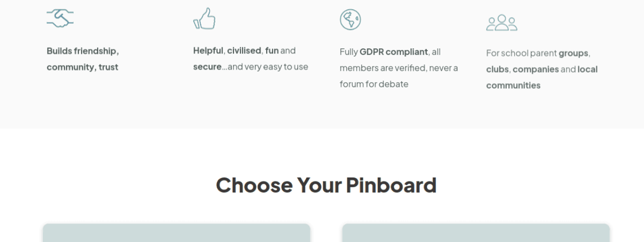Image resolution: width=644 pixels, height=242 pixels.
Task: Select the right pinboard card
Action: pyautogui.click(x=475, y=232)
